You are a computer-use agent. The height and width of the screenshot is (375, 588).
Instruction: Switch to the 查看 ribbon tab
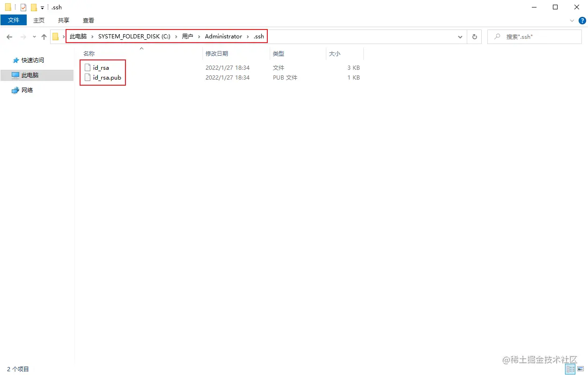click(x=88, y=20)
